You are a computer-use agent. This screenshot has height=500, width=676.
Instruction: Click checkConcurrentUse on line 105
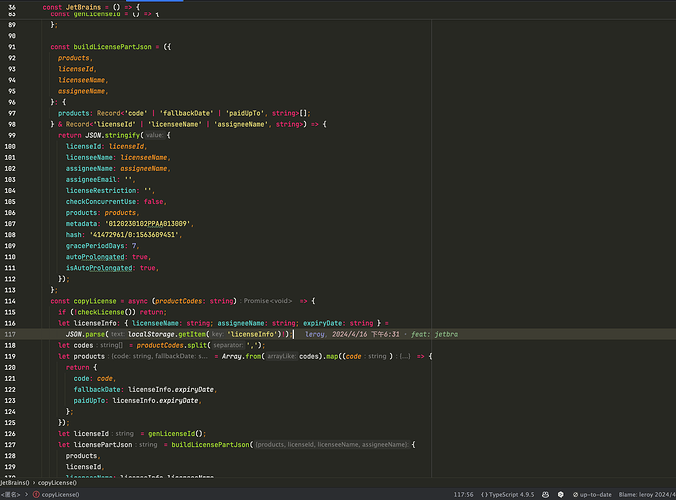point(101,201)
